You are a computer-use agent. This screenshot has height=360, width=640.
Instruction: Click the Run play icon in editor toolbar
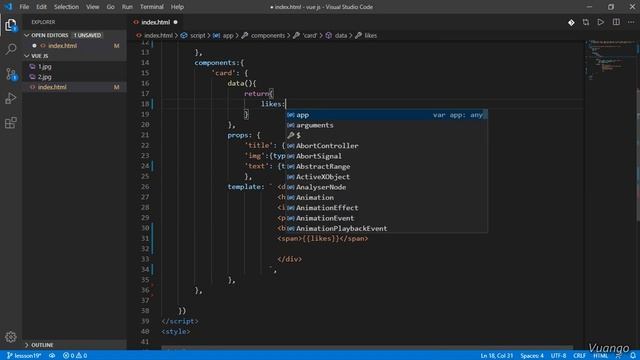tap(600, 22)
